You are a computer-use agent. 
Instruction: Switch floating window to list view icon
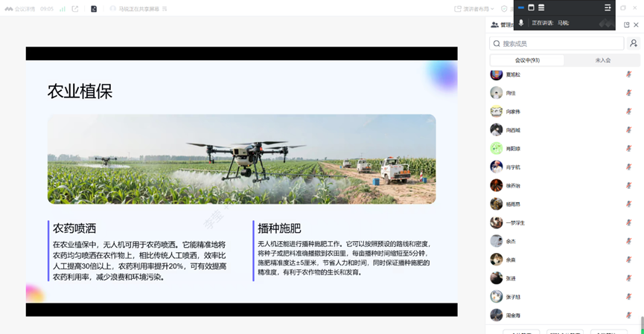click(541, 7)
